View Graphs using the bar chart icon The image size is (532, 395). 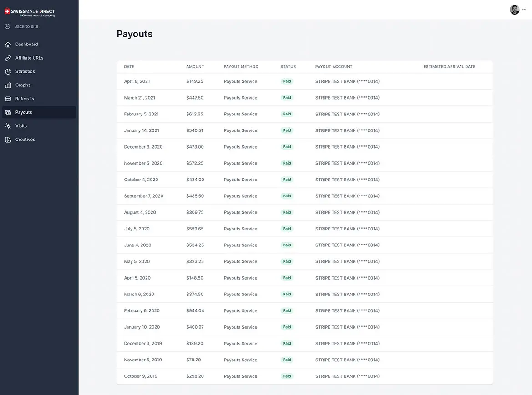pos(7,85)
